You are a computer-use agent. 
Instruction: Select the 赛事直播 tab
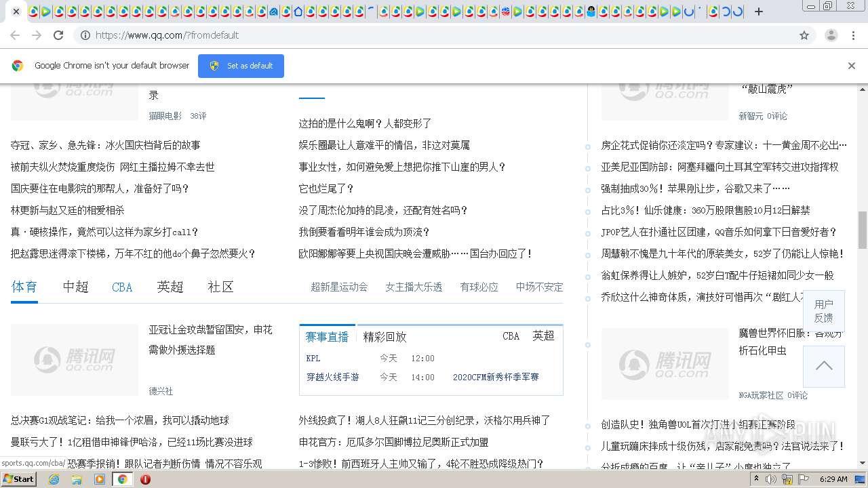[x=328, y=337]
